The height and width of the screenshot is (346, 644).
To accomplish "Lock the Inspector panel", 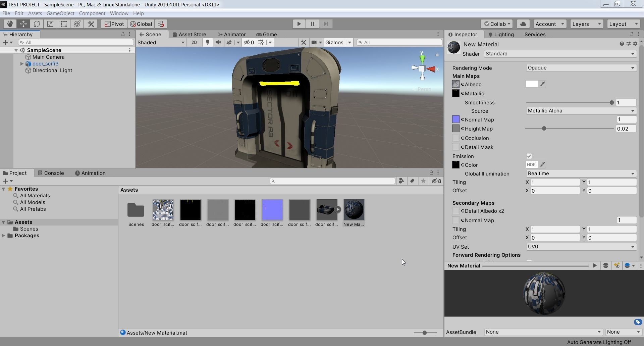I will tap(632, 34).
